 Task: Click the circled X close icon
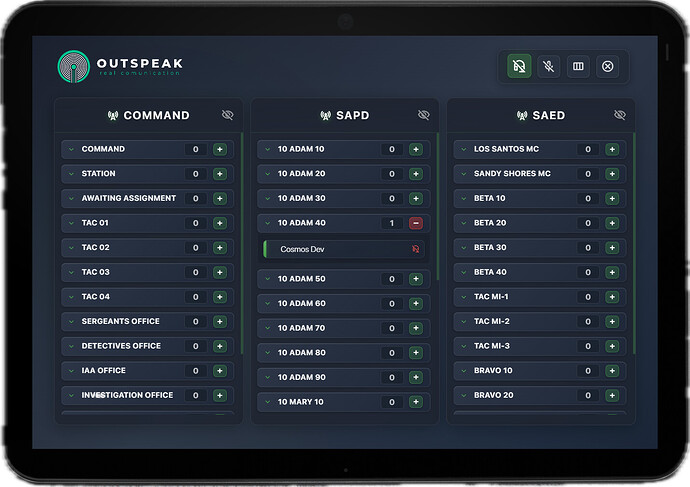pos(607,66)
